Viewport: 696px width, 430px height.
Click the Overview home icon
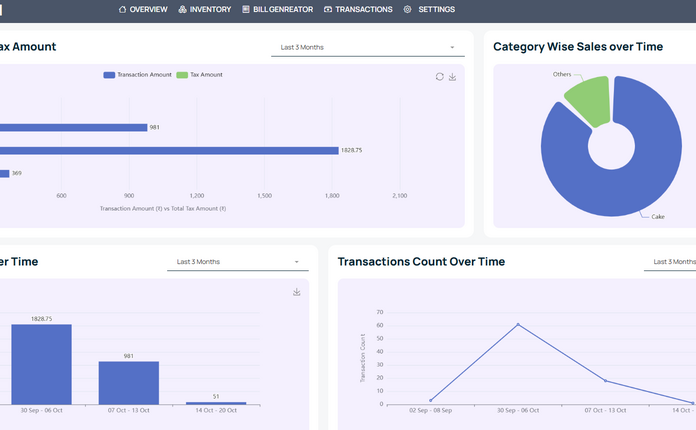(x=122, y=9)
